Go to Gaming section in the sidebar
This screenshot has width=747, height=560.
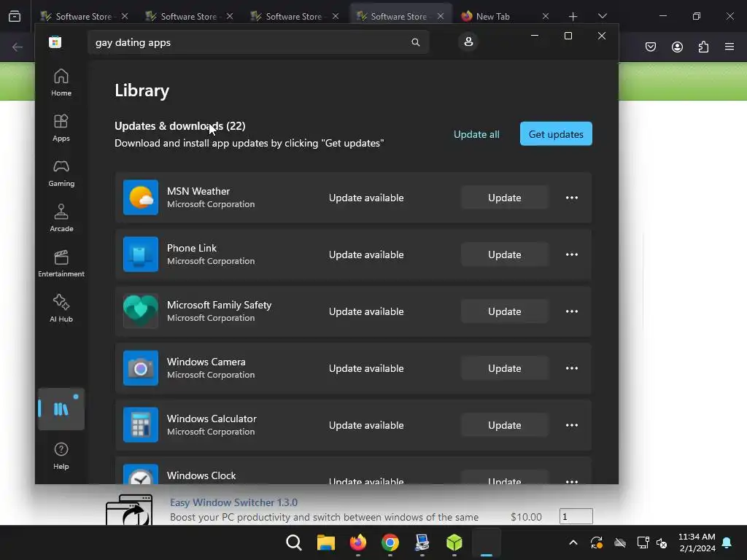61,174
